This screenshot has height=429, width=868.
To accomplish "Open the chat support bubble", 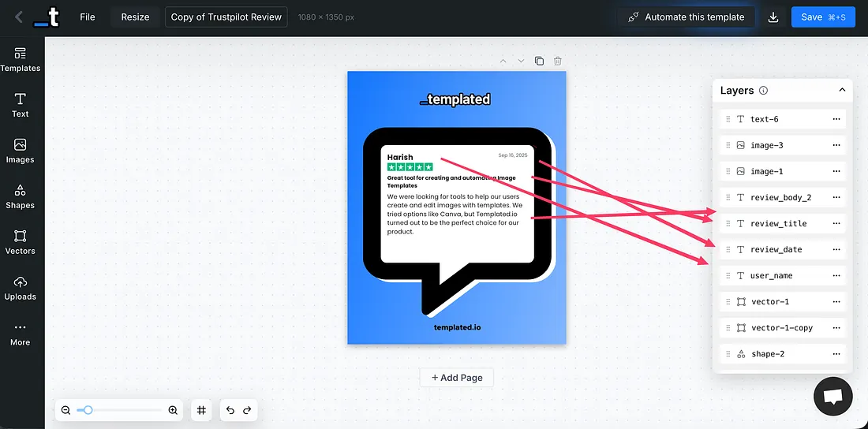I will pos(832,397).
